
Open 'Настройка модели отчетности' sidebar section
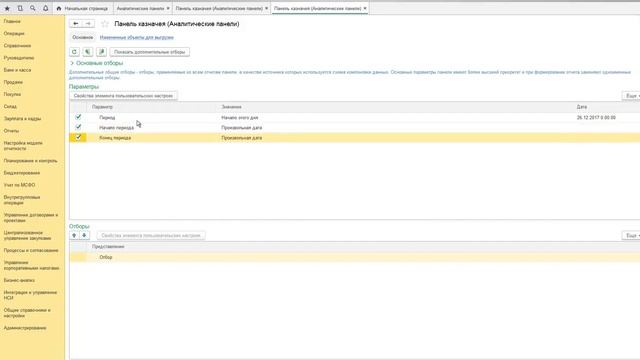pos(23,146)
